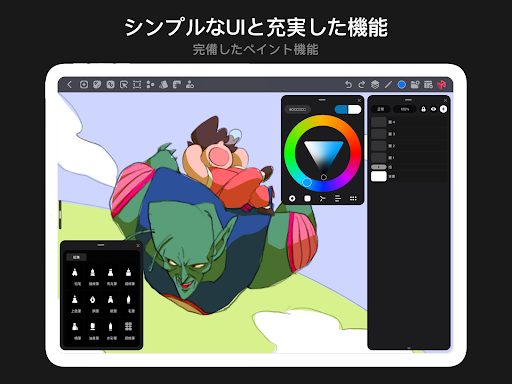Select the white background layer thumbnail
This screenshot has height=384, width=512.
[379, 176]
